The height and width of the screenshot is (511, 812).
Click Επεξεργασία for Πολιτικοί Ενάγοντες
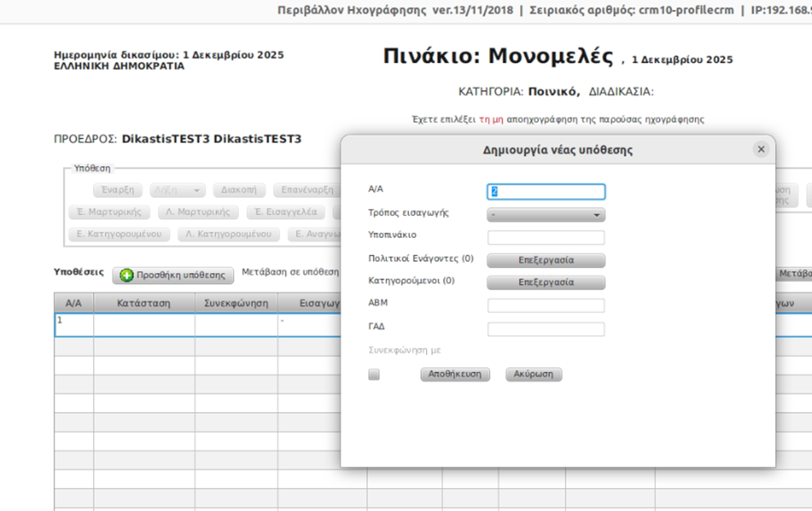545,261
